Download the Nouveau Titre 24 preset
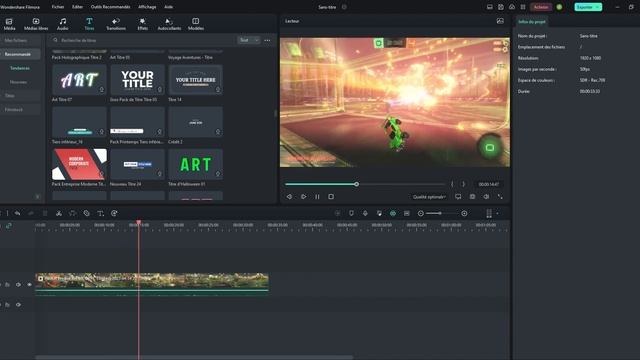This screenshot has width=640, height=360. [x=160, y=174]
